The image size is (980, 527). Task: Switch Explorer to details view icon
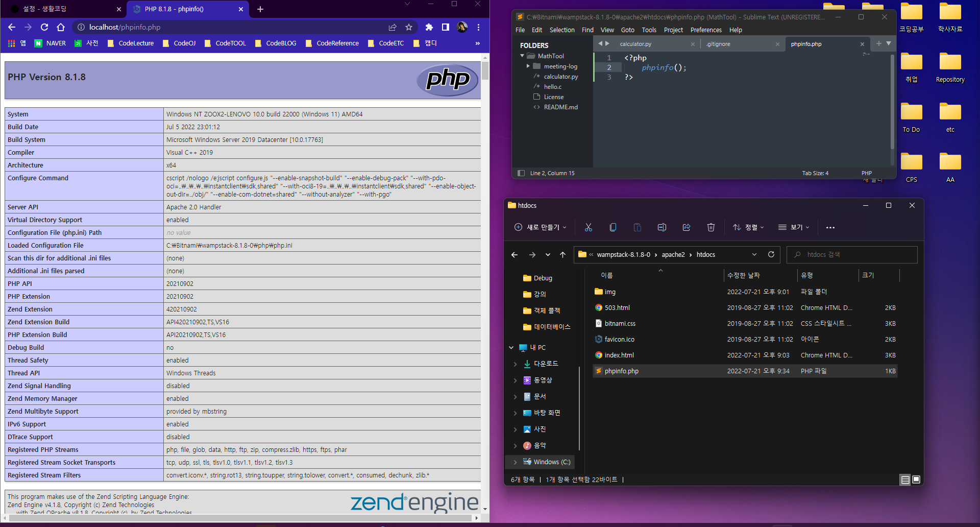(x=905, y=480)
